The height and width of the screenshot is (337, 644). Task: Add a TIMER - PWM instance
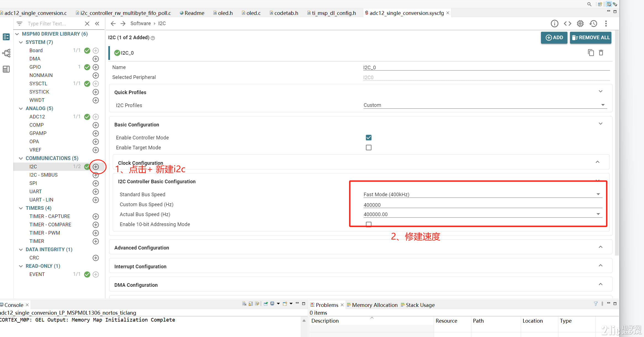click(96, 233)
